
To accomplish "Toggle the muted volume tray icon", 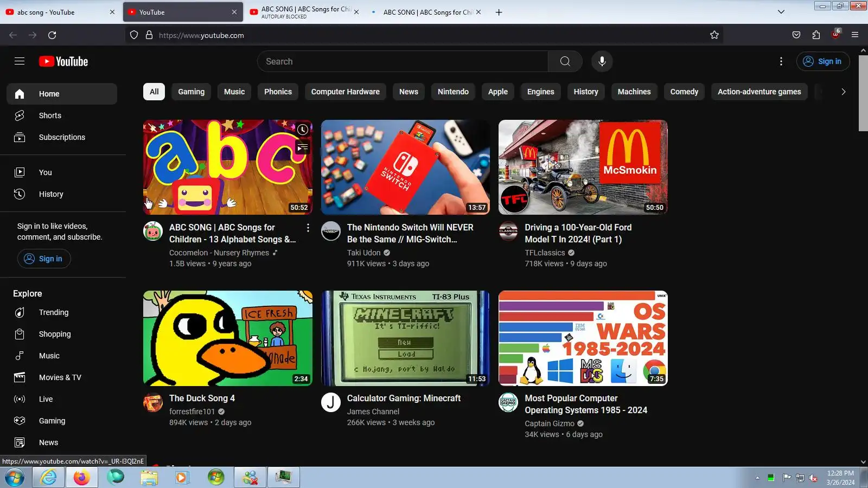I will [x=813, y=478].
